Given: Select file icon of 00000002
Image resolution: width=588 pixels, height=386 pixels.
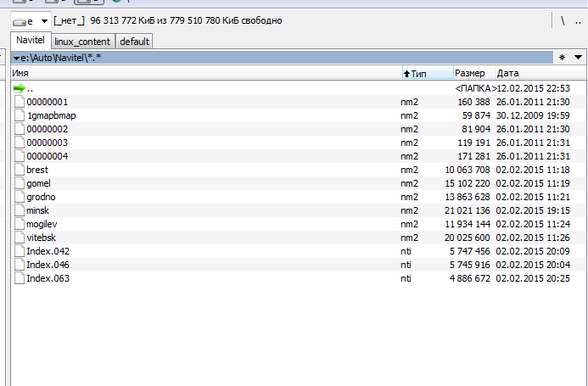Looking at the screenshot, I should 20,129.
